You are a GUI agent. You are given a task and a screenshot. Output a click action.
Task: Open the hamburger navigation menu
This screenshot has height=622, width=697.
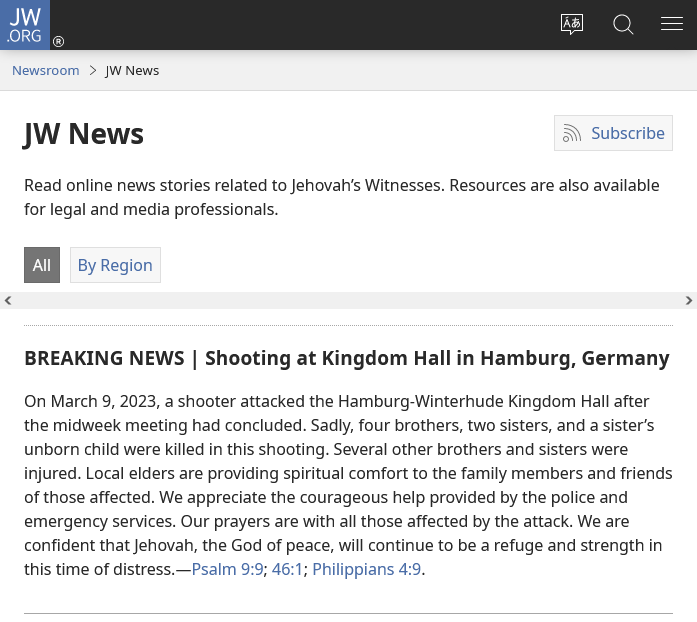[672, 25]
